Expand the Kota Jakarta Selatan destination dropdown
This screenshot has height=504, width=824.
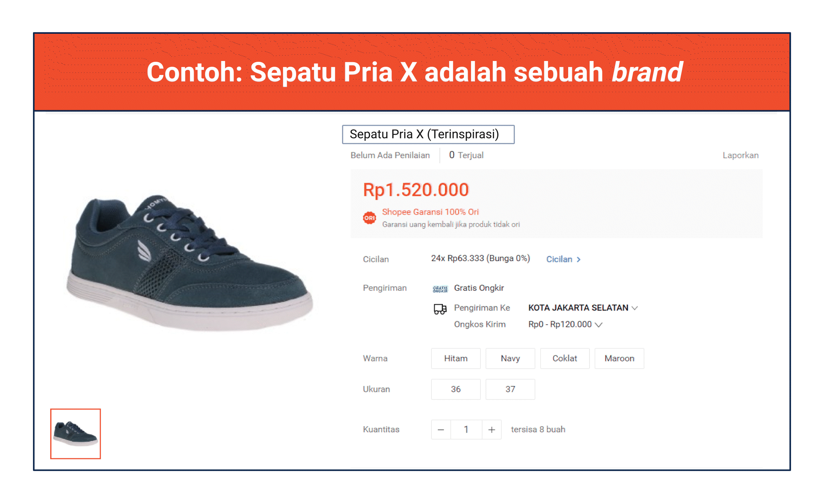click(x=635, y=308)
